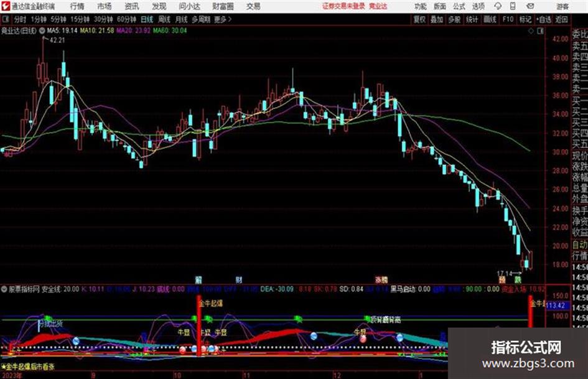Viewport: 588px width, 379px height.
Task: Click the DEA: -30.09 value
Action: point(277,289)
